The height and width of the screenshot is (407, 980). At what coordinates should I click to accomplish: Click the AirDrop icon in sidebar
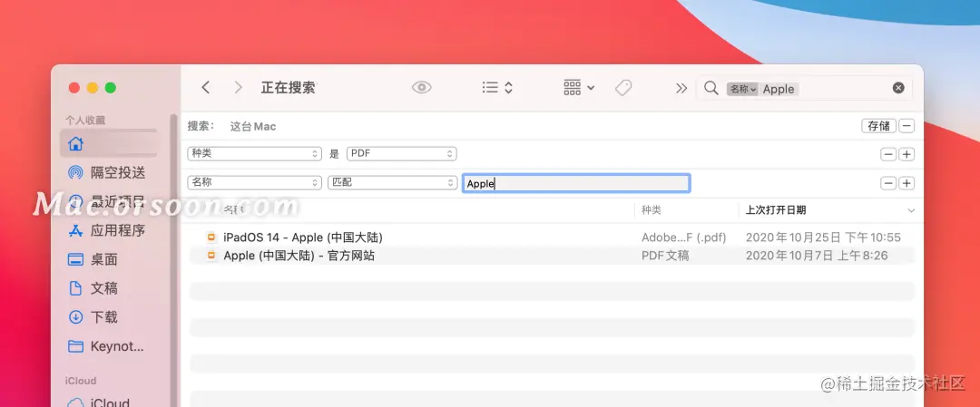(x=75, y=172)
